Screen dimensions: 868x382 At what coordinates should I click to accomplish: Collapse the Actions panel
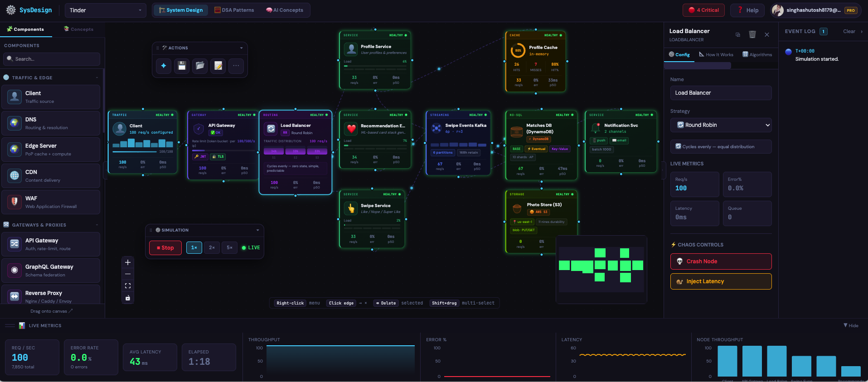(241, 48)
